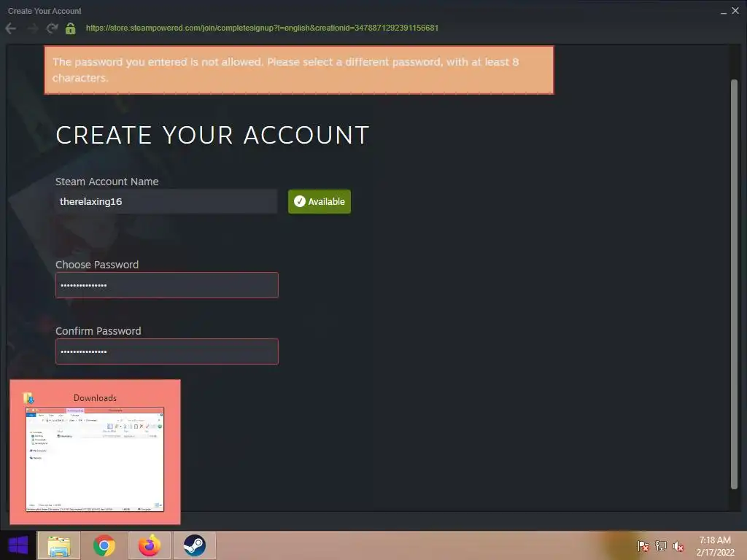
Task: Launch Firefox from the taskbar
Action: click(x=149, y=545)
